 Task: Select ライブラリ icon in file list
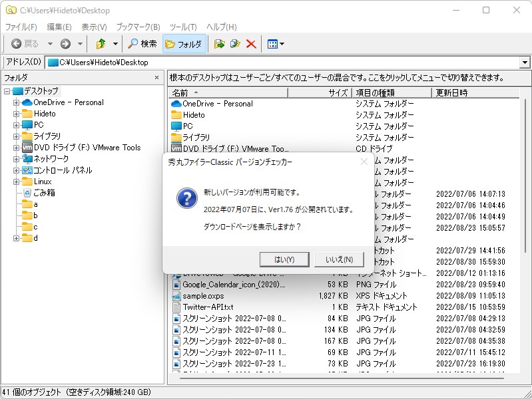[x=176, y=137]
